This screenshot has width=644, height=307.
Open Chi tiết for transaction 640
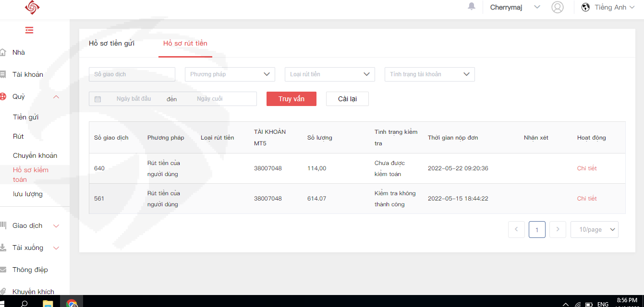[586, 168]
